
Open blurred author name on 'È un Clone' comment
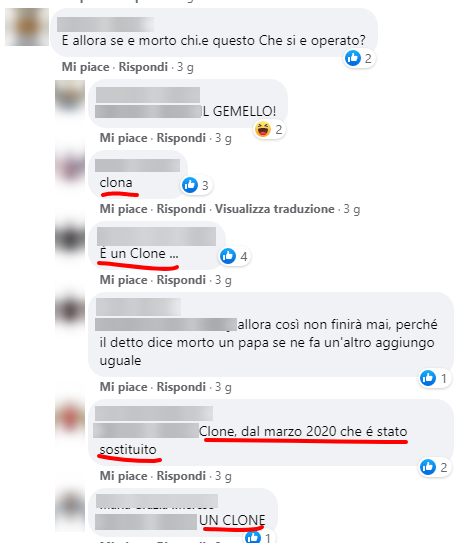(x=157, y=237)
